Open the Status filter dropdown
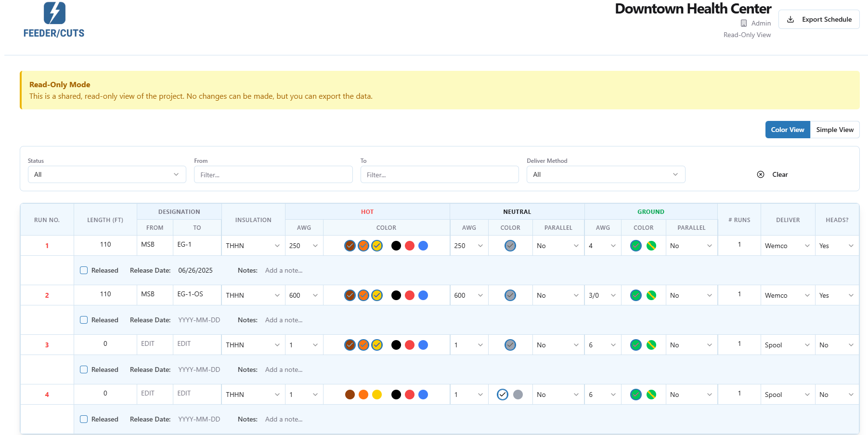This screenshot has height=435, width=868. [x=106, y=174]
